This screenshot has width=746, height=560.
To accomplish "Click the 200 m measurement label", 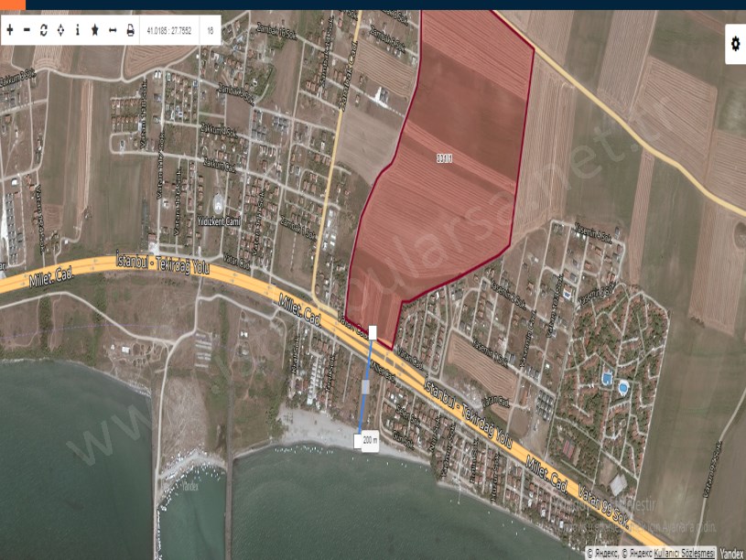I will 369,440.
